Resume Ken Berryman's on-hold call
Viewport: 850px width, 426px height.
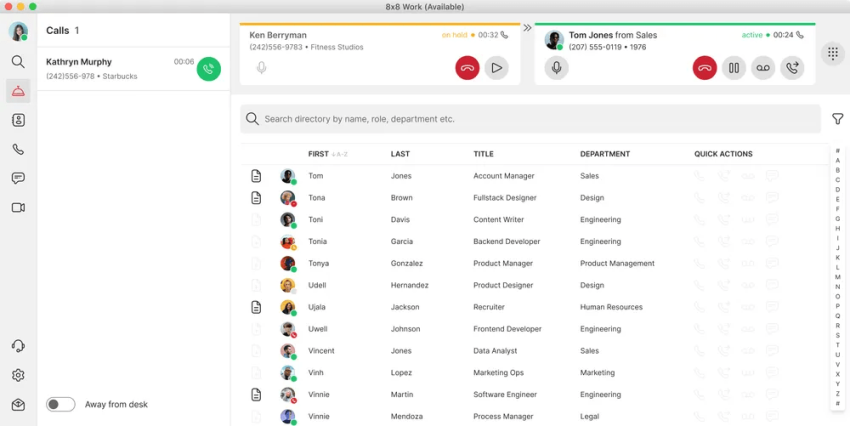pyautogui.click(x=497, y=68)
